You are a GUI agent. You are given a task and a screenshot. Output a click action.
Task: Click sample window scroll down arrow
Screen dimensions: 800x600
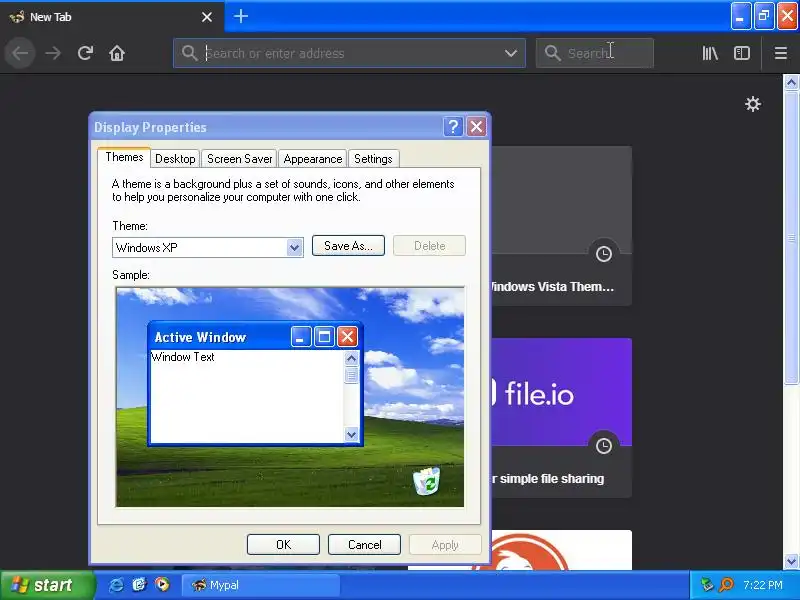pos(351,435)
